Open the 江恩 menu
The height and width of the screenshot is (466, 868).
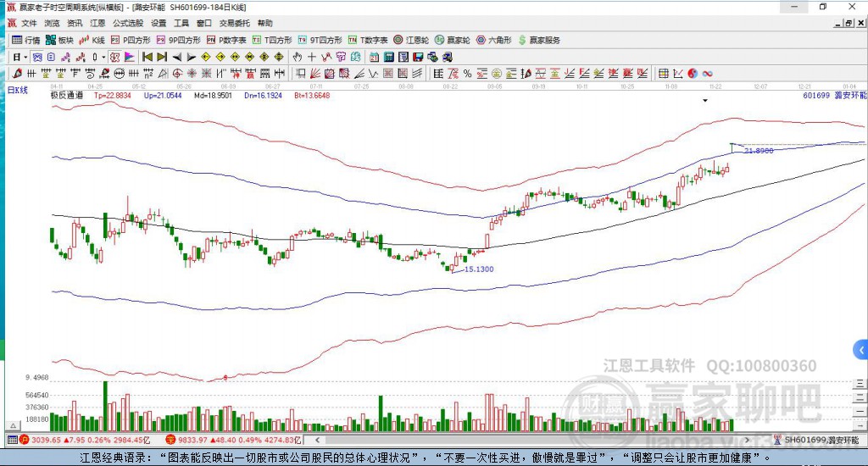point(97,23)
